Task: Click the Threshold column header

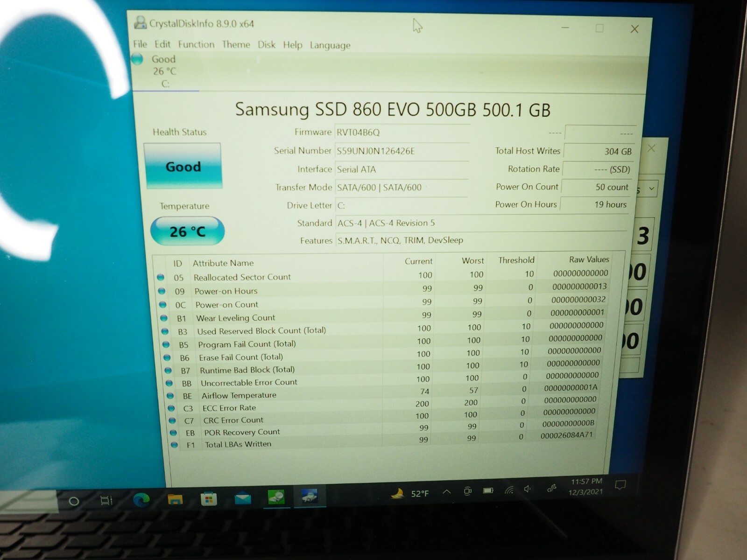Action: click(516, 260)
